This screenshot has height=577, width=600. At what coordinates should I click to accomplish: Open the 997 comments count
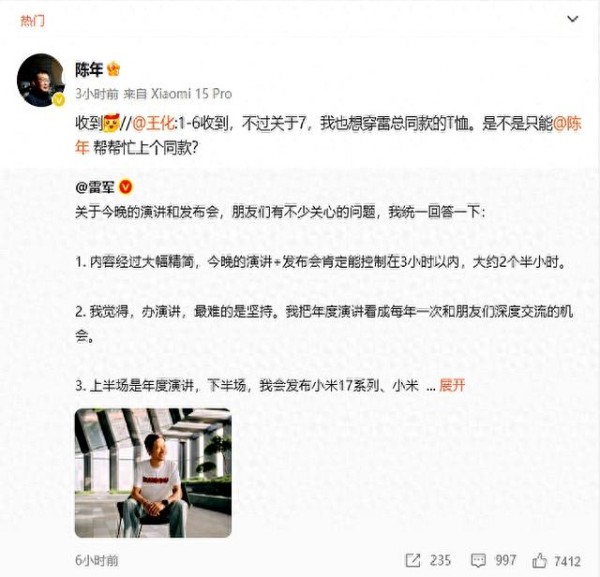click(x=506, y=561)
